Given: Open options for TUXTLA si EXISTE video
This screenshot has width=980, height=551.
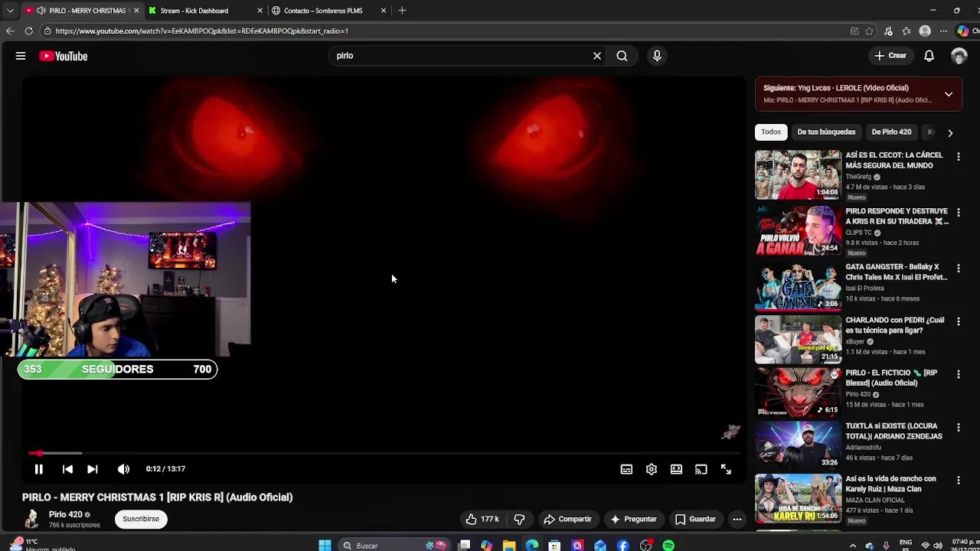Looking at the screenshot, I should 958,428.
